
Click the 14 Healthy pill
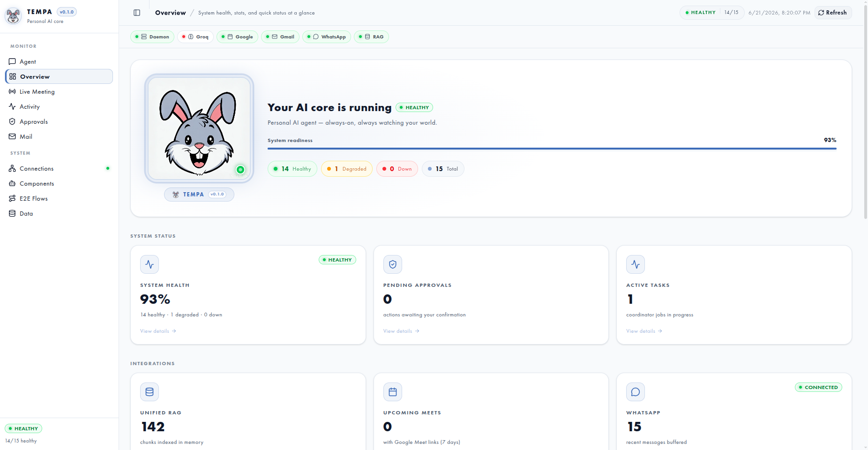[x=292, y=169]
